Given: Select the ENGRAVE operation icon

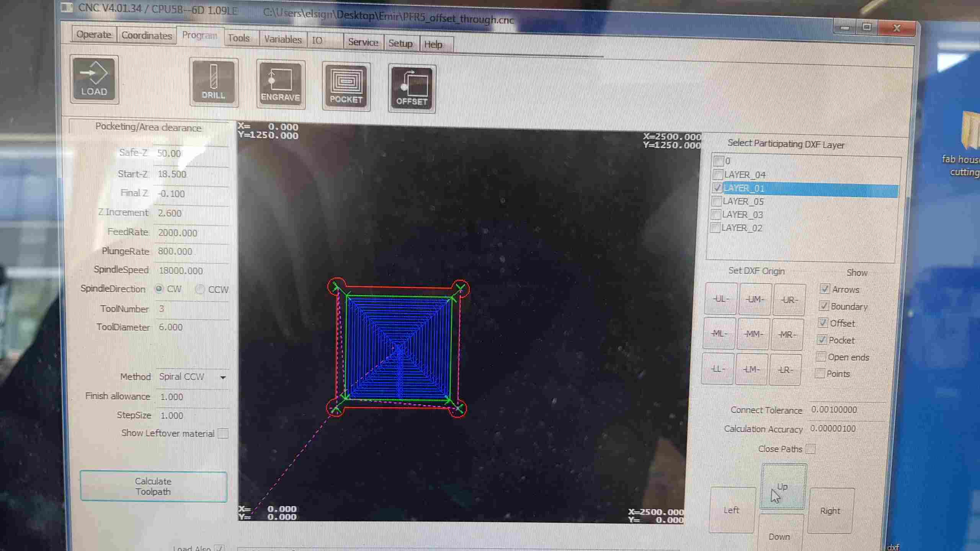Looking at the screenshot, I should 281,85.
